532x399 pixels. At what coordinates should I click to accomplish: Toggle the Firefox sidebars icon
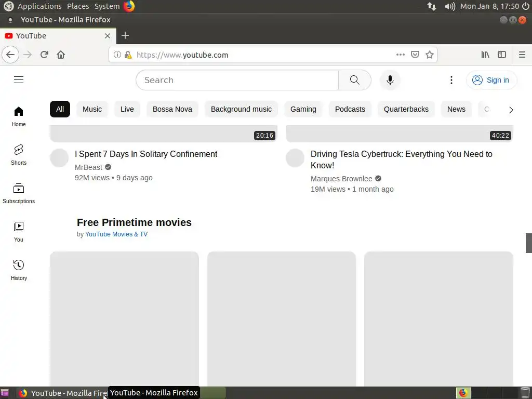point(502,55)
